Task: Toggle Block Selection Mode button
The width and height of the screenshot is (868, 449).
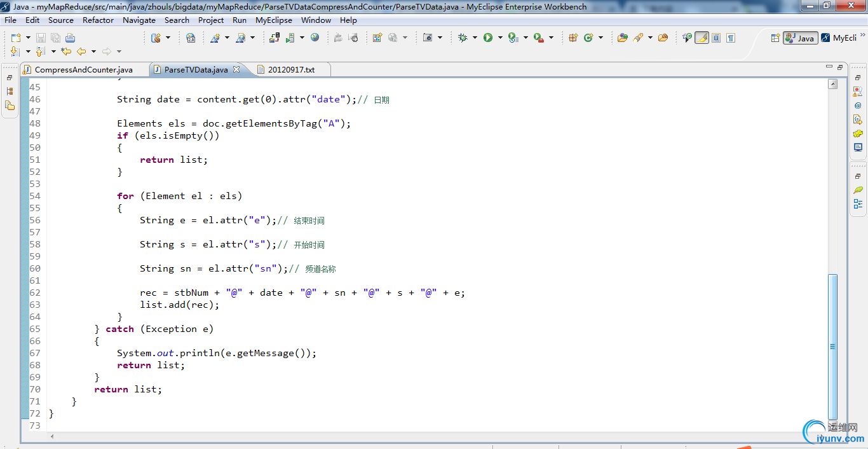Action: [716, 38]
